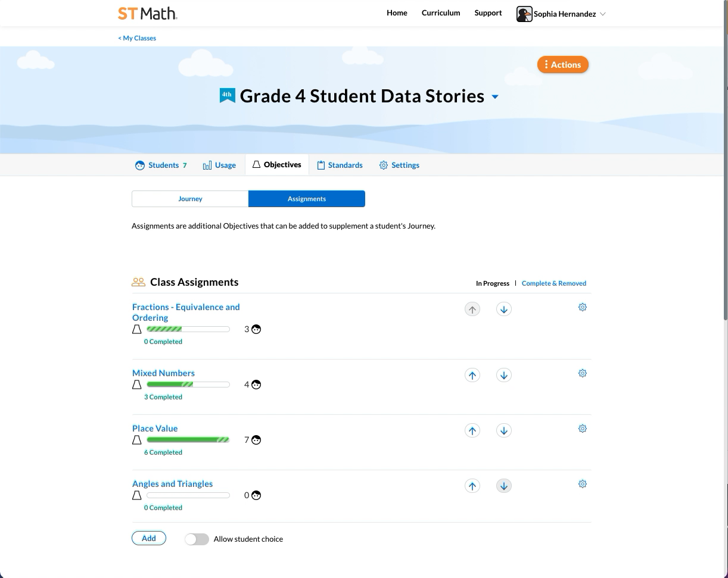Click the ST Math logo
728x578 pixels.
[x=147, y=13]
